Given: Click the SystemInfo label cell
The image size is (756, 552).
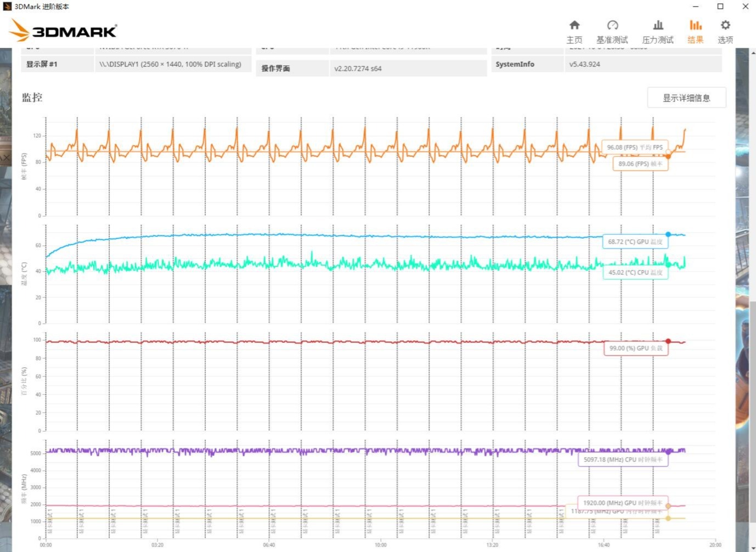Looking at the screenshot, I should pyautogui.click(x=527, y=64).
